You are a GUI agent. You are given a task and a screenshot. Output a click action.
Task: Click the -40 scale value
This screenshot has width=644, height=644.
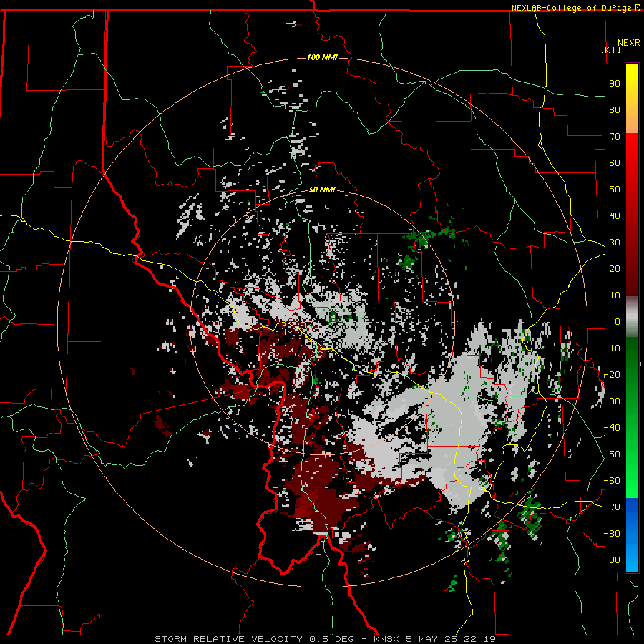click(x=612, y=428)
